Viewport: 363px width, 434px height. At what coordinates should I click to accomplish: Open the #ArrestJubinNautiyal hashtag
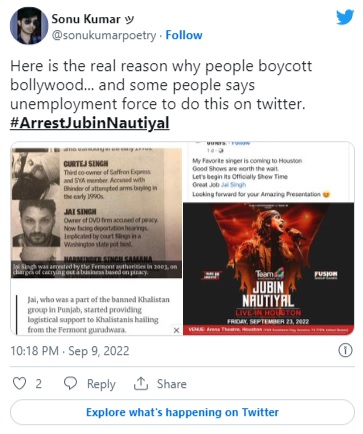point(90,123)
